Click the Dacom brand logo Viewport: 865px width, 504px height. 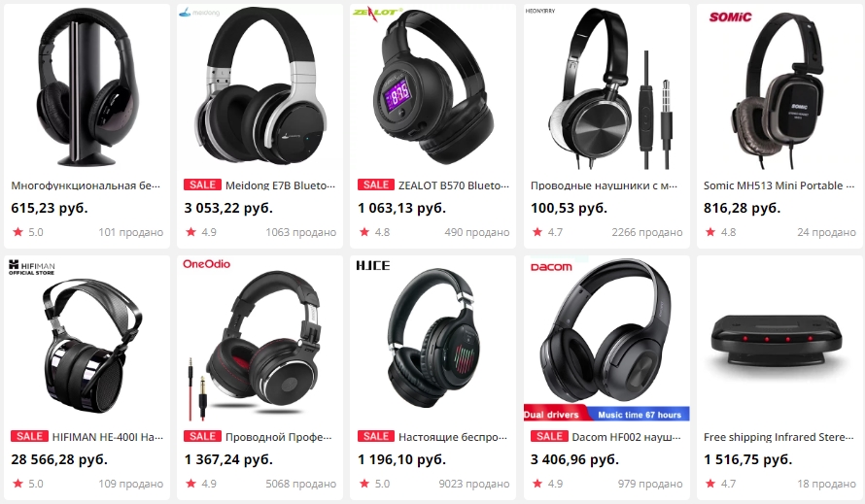click(x=551, y=267)
